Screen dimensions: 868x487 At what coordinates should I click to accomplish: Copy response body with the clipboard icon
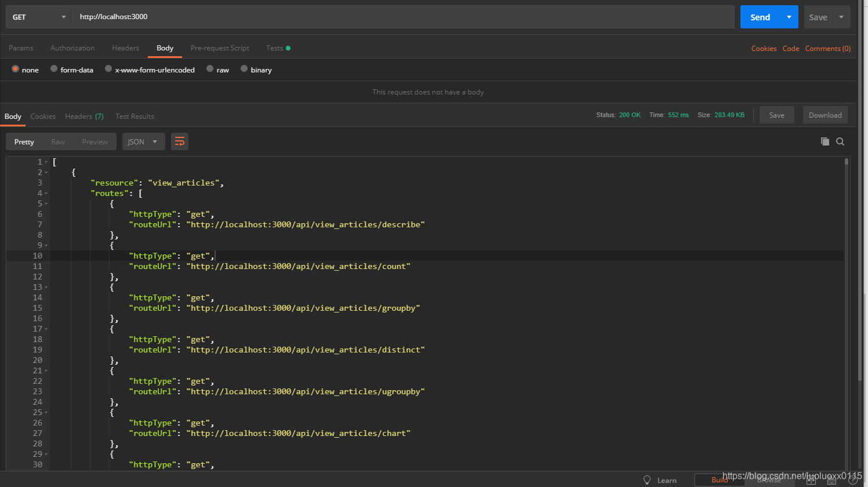pos(825,141)
